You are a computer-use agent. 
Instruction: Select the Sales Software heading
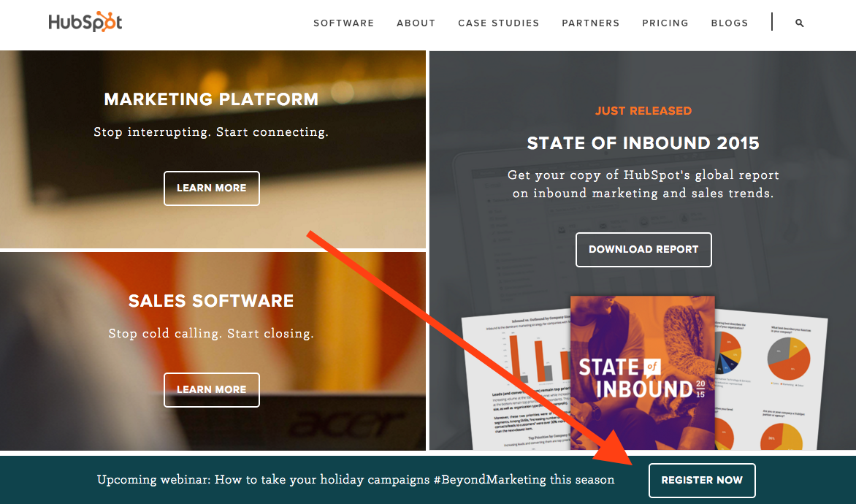point(211,301)
